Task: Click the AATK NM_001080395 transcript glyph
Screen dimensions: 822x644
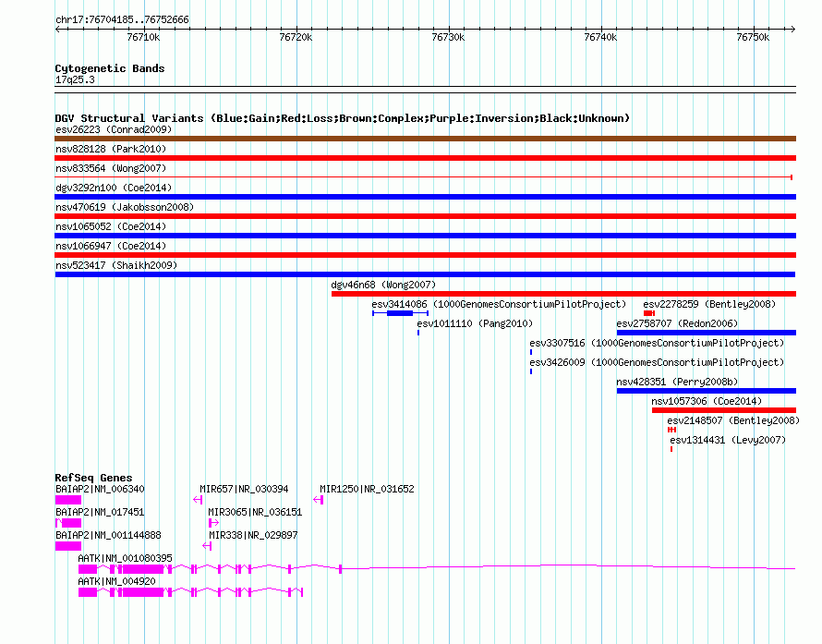Action: [x=437, y=569]
